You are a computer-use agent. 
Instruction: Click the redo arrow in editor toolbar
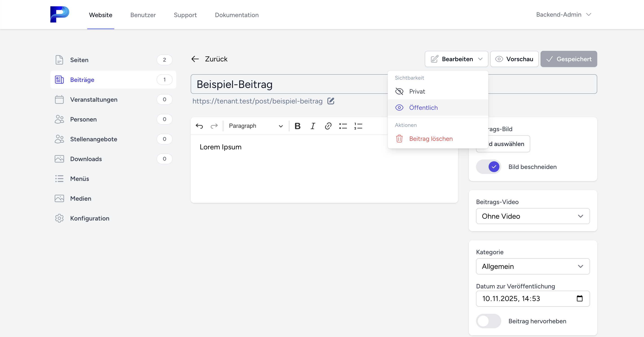(214, 126)
